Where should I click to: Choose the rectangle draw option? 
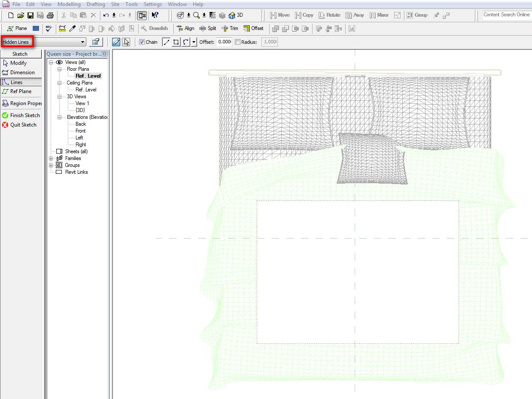(176, 42)
